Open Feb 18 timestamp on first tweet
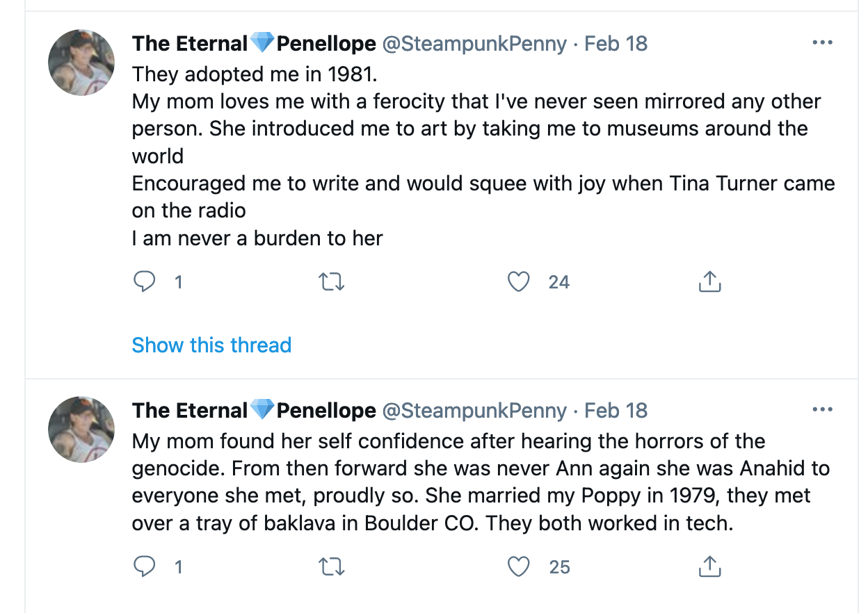 click(616, 44)
